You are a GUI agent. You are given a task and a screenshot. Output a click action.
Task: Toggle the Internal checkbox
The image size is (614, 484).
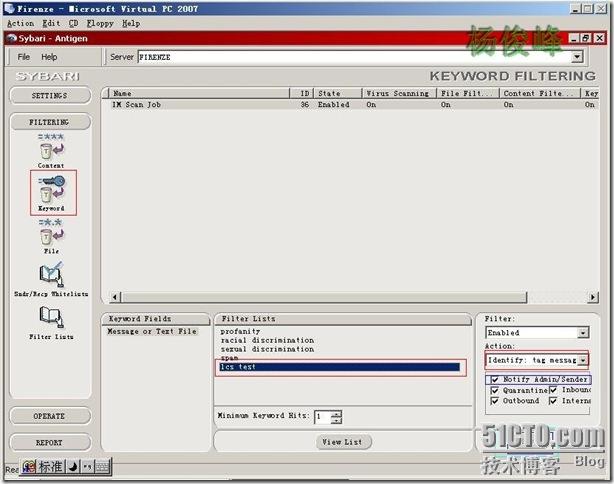tap(553, 401)
